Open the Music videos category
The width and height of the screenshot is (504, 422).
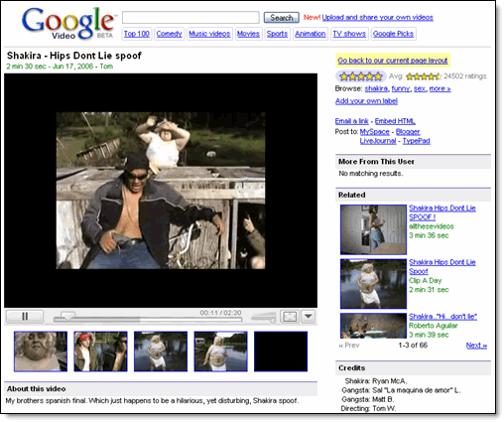tap(209, 34)
